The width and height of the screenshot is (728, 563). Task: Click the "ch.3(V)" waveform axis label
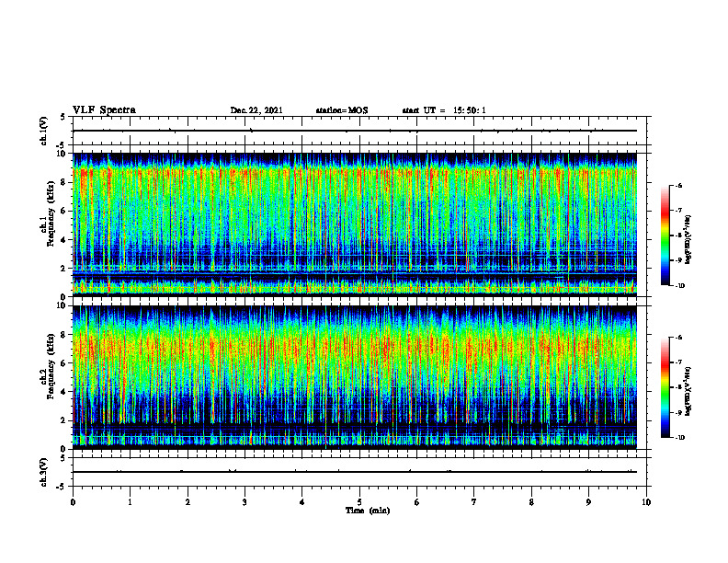[x=44, y=472]
